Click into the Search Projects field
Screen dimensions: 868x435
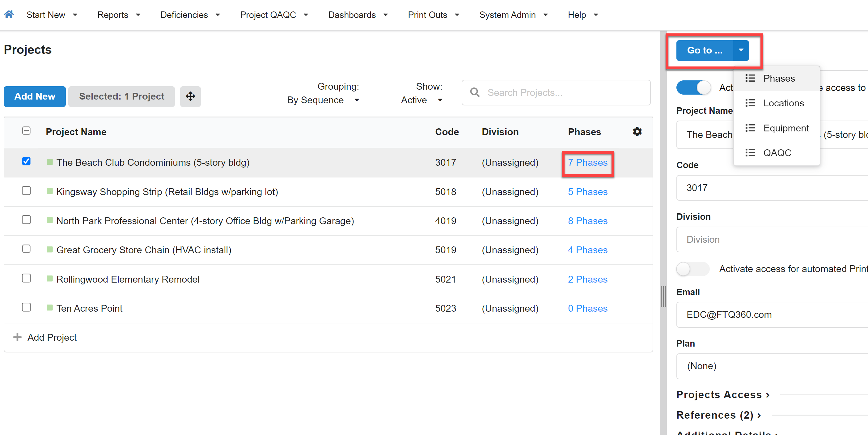[x=556, y=92]
